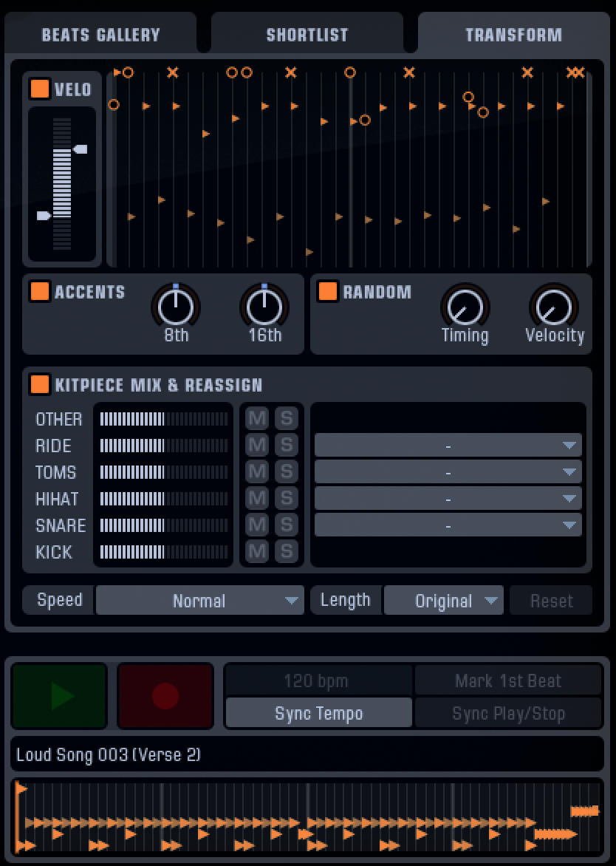Image resolution: width=616 pixels, height=866 pixels.
Task: Open the Speed dropdown set to Normal
Action: [x=199, y=600]
